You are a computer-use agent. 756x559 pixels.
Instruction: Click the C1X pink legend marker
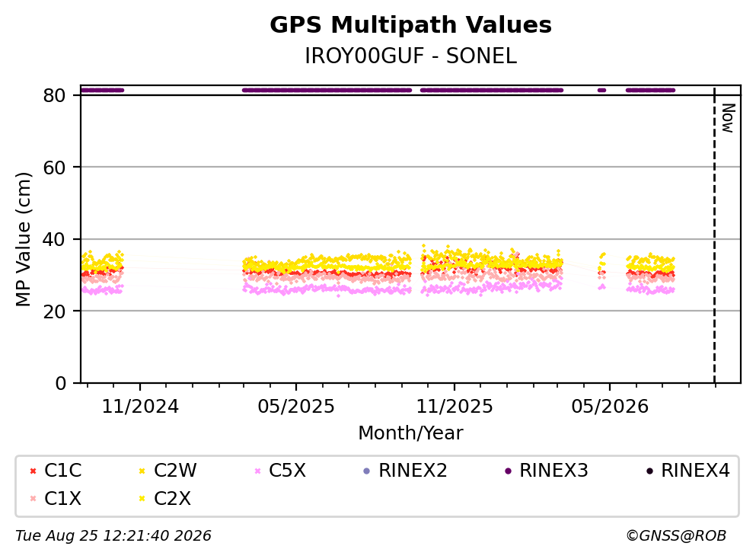tap(33, 499)
